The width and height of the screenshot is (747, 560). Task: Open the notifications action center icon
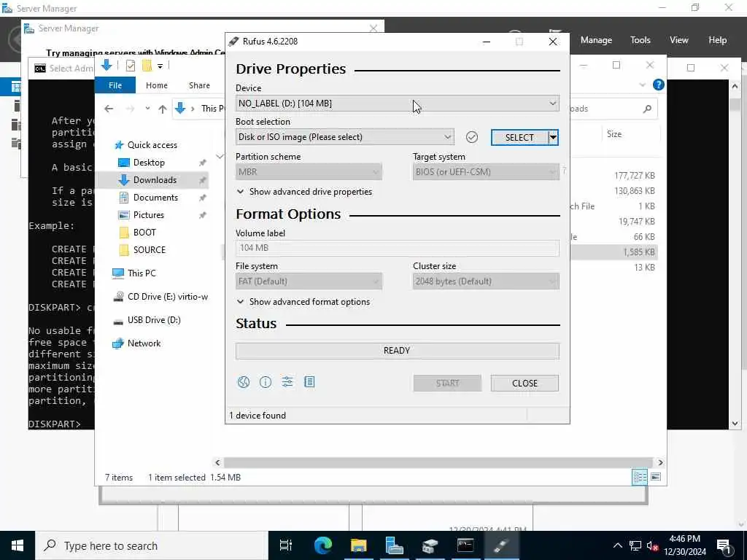point(724,546)
